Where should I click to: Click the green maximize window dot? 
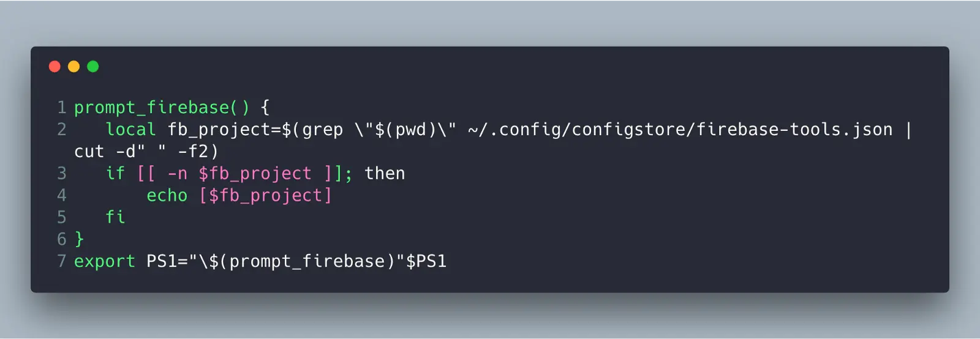(x=93, y=66)
